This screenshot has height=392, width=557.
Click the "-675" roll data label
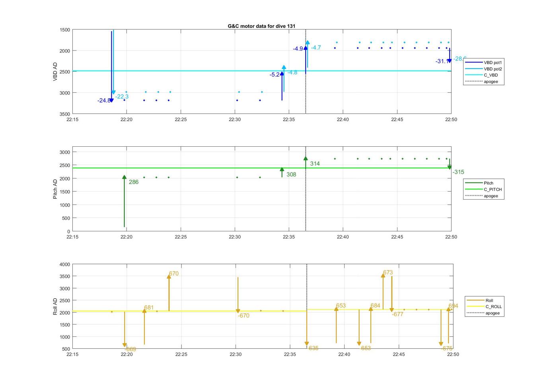click(447, 348)
